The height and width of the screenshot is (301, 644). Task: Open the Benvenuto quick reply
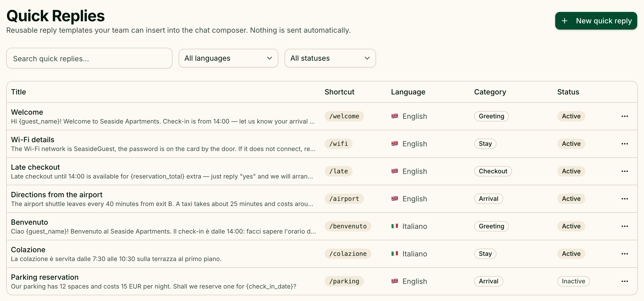(29, 222)
